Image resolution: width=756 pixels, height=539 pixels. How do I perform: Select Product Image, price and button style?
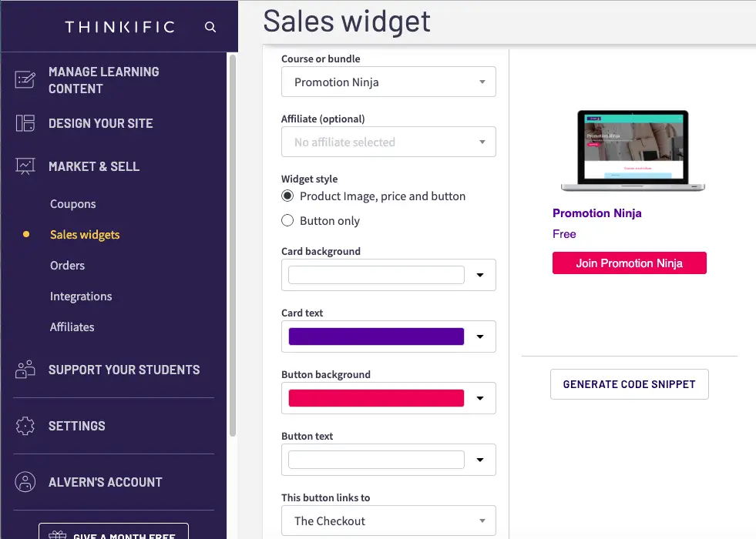[x=287, y=196]
